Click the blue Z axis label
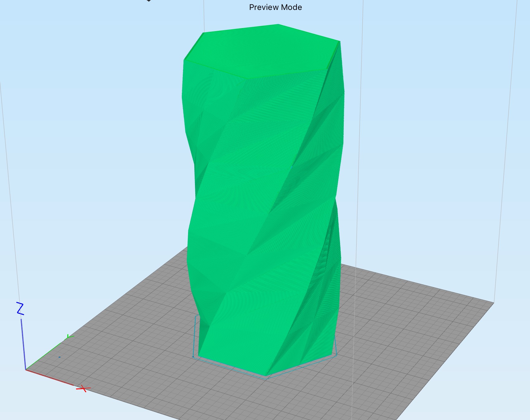 (x=20, y=309)
